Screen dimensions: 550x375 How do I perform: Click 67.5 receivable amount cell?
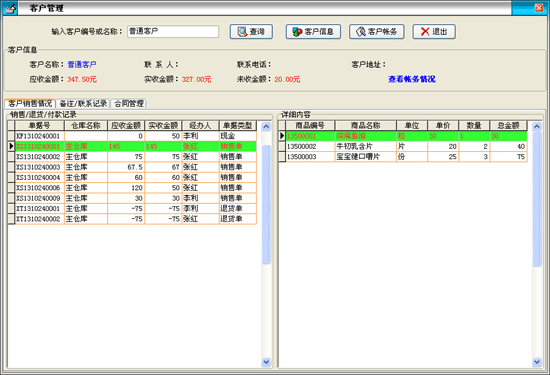pyautogui.click(x=126, y=167)
